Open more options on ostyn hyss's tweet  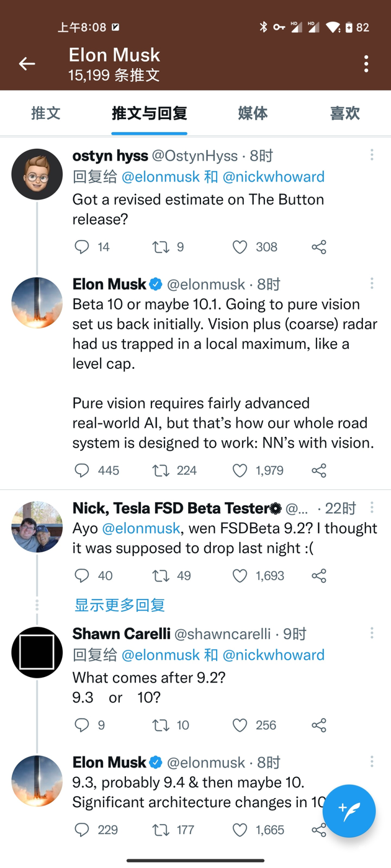pos(372,155)
